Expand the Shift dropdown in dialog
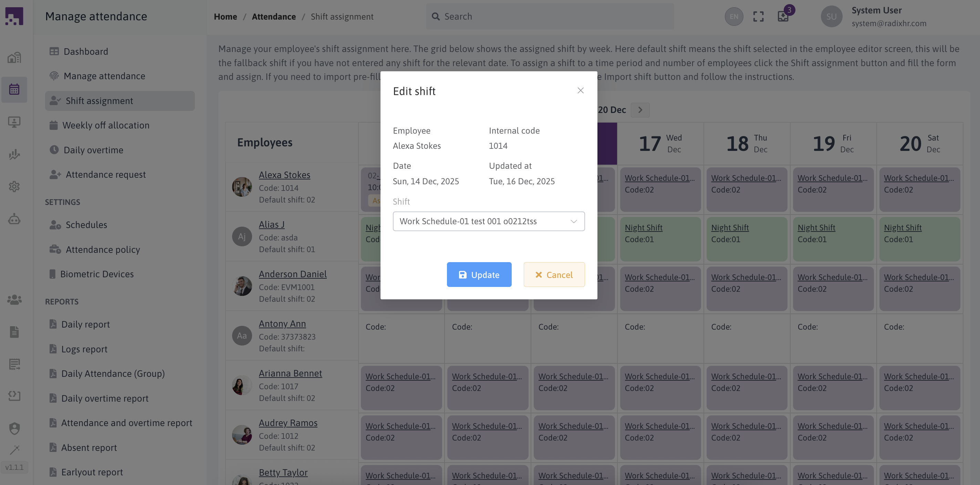 (x=489, y=221)
